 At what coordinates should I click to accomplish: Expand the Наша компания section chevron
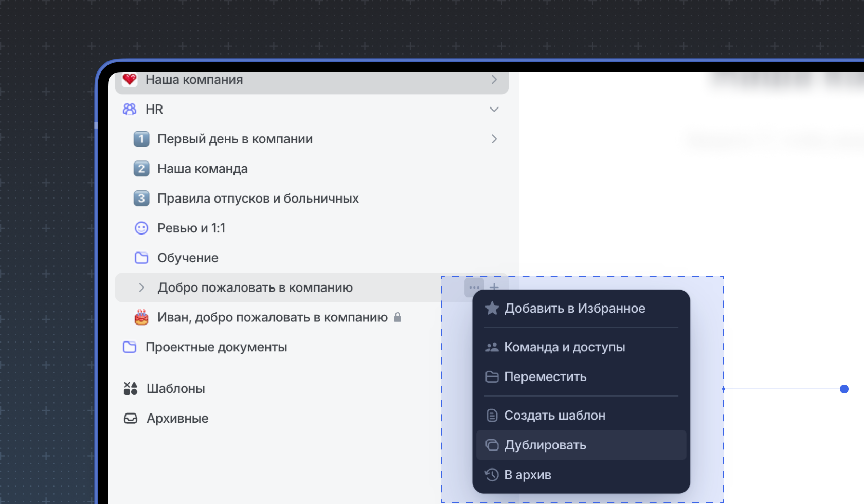tap(494, 80)
